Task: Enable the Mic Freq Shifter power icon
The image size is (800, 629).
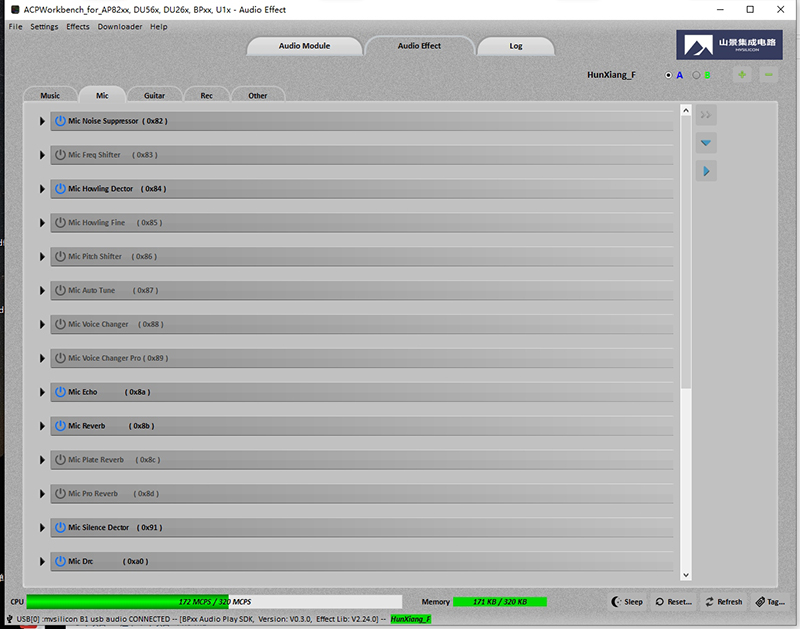Action: [x=60, y=155]
